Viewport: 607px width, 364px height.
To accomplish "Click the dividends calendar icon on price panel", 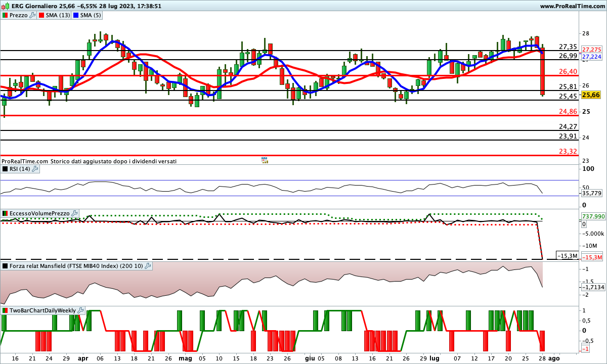I will [264, 160].
